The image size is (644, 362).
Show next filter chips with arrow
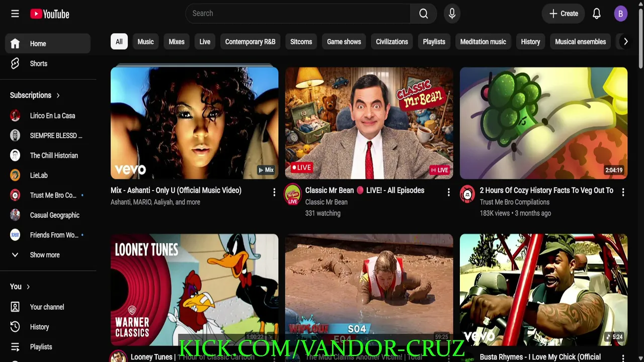(625, 42)
